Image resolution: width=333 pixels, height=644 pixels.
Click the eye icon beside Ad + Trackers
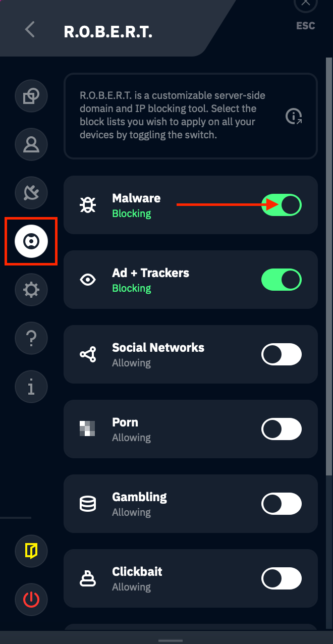coord(88,280)
